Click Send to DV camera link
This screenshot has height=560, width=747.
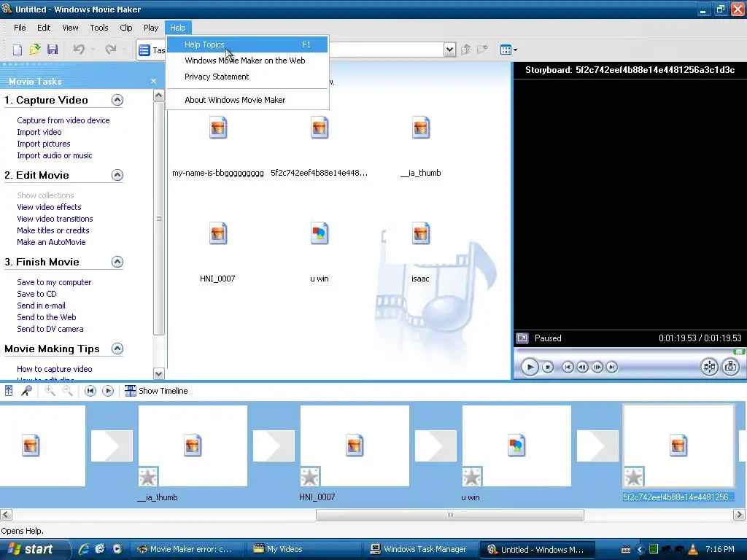coord(50,329)
